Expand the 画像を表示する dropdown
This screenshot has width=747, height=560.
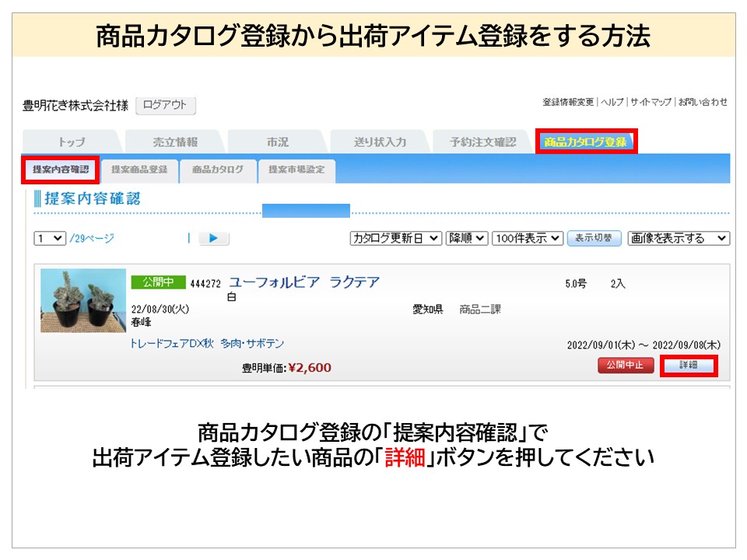point(678,239)
